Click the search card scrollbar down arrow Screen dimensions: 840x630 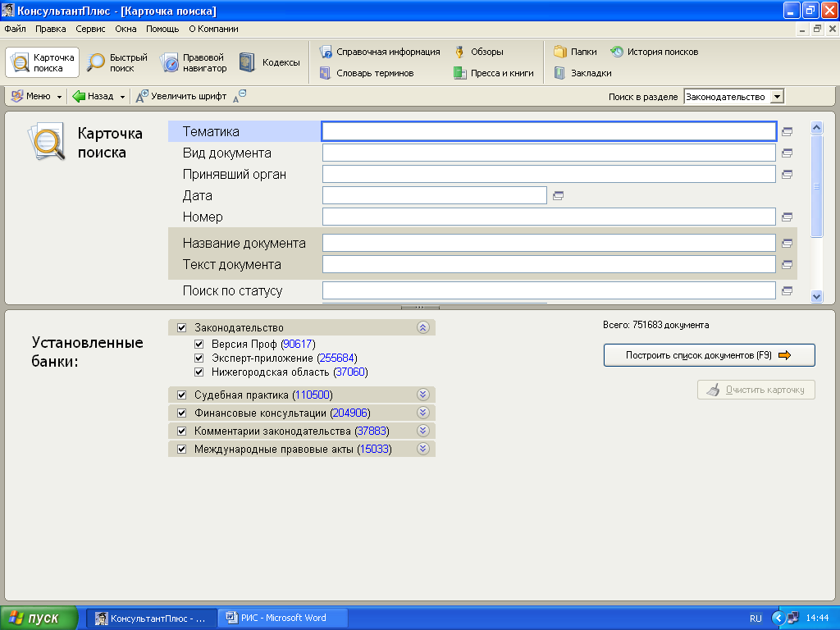coord(816,296)
